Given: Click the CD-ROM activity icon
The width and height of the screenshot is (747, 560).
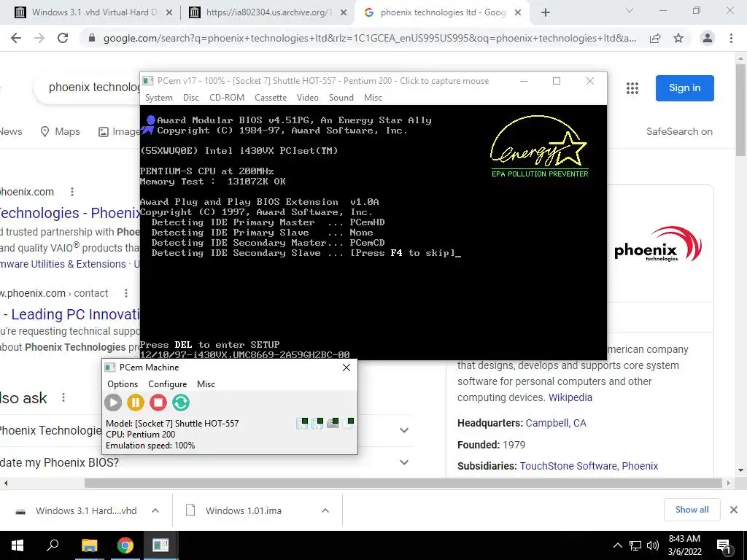Looking at the screenshot, I should pos(348,423).
